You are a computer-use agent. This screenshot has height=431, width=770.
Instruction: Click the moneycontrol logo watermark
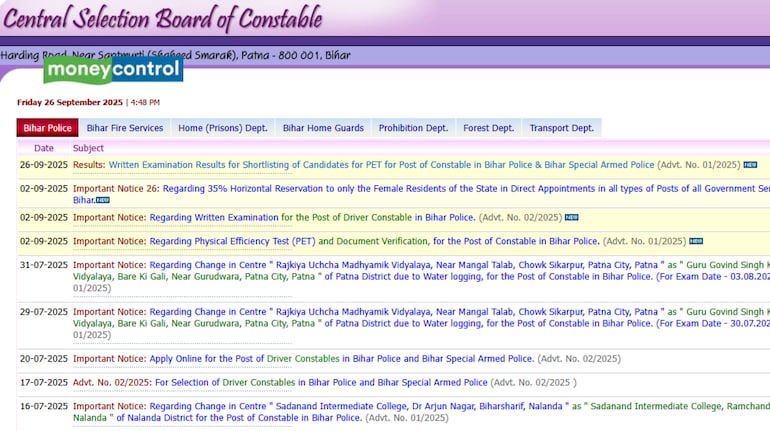pos(113,69)
